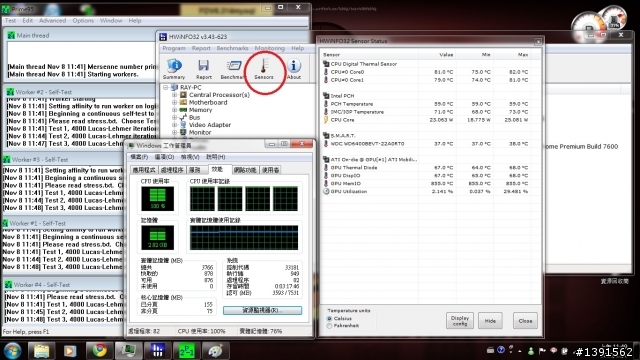640x360 pixels.
Task: Click the Report toolbar icon in HWiNFO32
Action: click(x=203, y=69)
